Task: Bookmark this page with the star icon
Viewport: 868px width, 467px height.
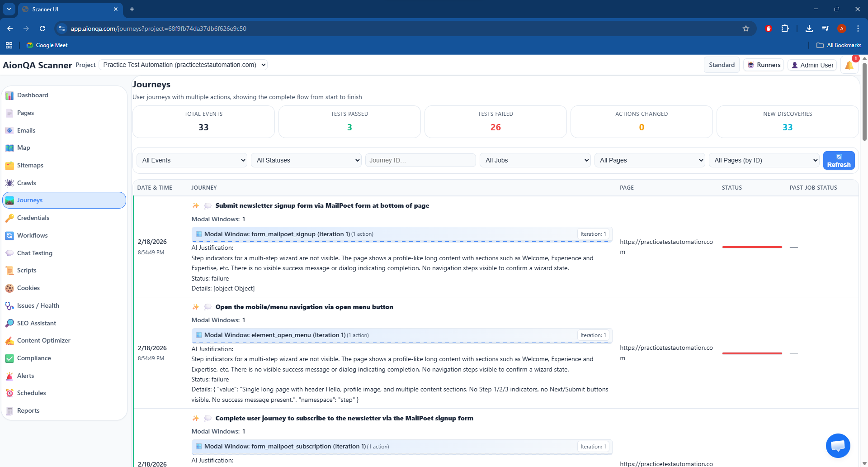Action: click(x=746, y=29)
